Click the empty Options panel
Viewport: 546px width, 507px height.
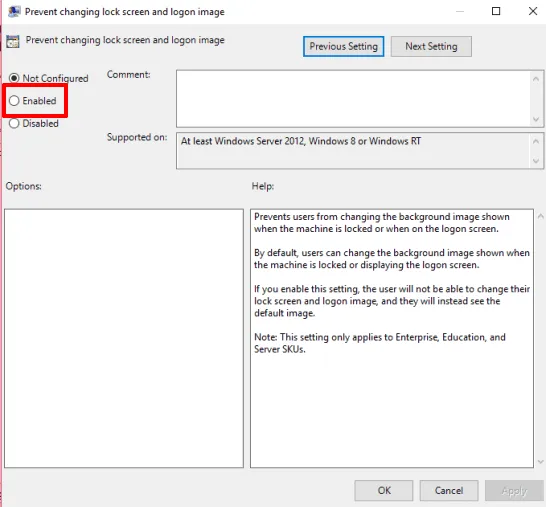coord(124,338)
